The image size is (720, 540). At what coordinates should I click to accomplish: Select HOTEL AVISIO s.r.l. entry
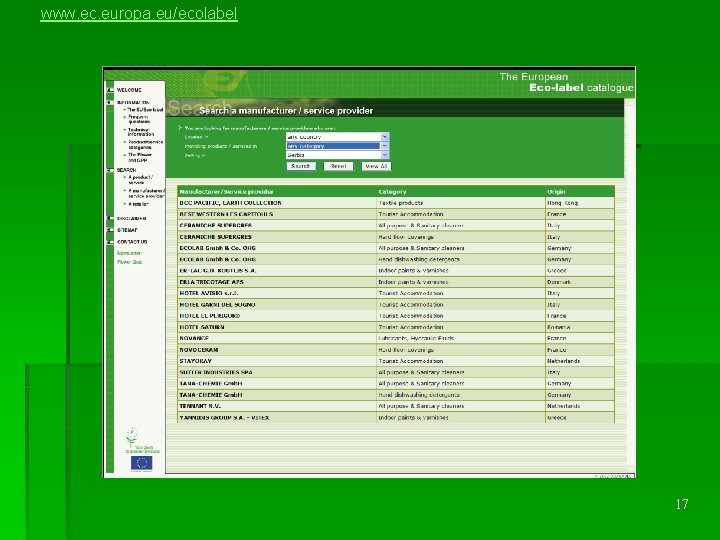396,293
